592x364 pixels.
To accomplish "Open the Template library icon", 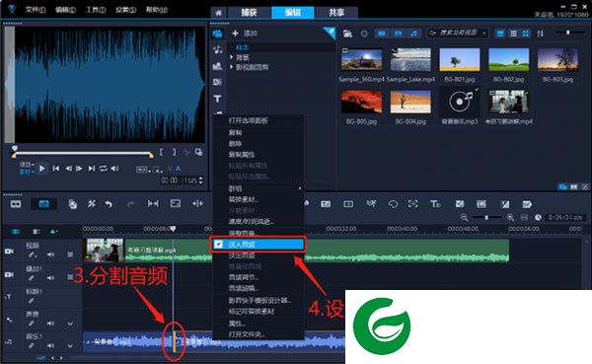I will point(217,66).
